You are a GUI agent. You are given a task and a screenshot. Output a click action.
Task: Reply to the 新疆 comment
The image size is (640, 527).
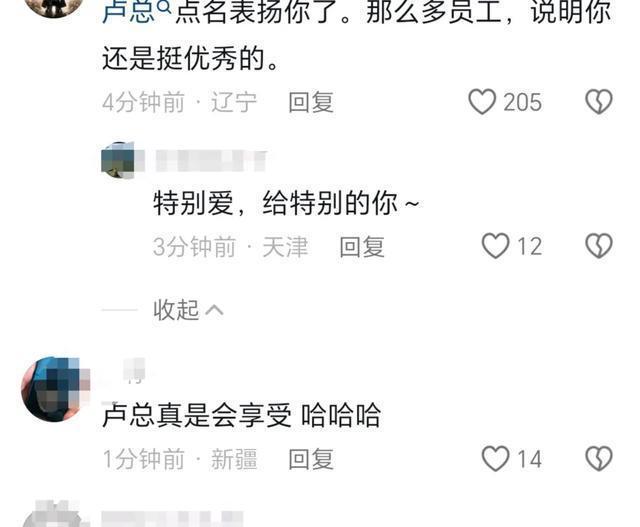311,459
